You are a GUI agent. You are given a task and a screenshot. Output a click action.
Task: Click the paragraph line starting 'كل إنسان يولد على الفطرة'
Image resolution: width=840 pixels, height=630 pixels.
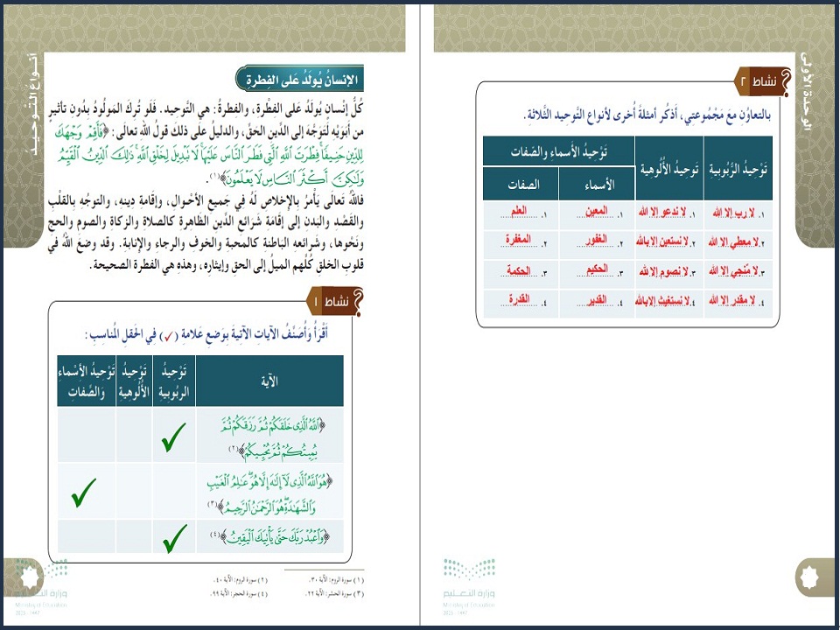point(205,110)
